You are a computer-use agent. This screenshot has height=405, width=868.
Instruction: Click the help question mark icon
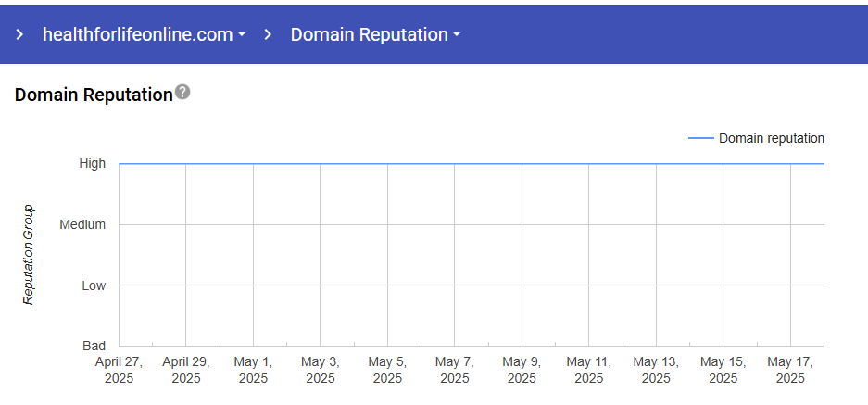182,93
